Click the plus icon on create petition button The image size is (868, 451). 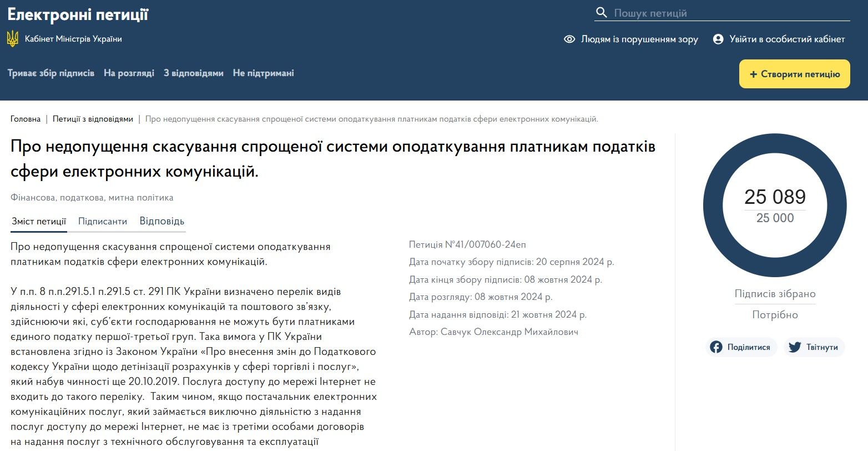click(753, 73)
